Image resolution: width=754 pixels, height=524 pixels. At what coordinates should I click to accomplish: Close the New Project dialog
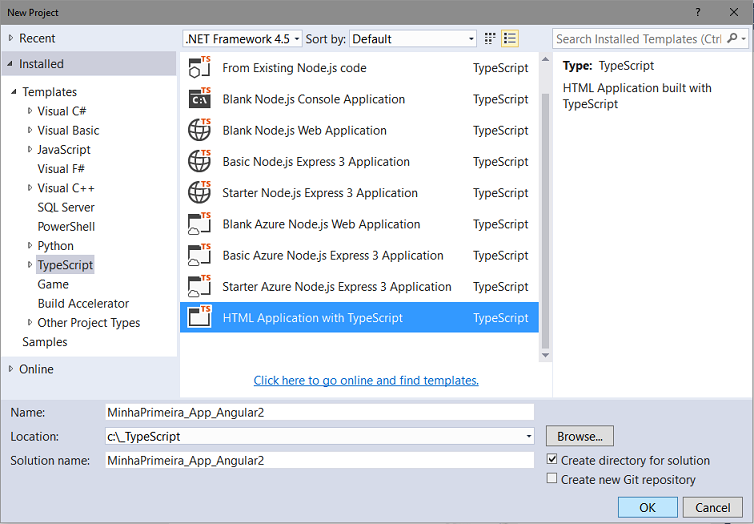734,12
